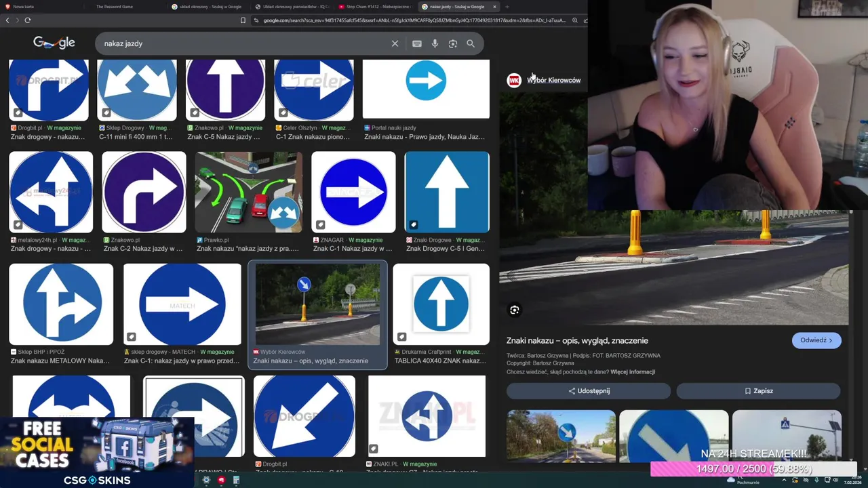
Task: Click product tag on Celer Olsztyn sign
Action: pyautogui.click(x=283, y=113)
